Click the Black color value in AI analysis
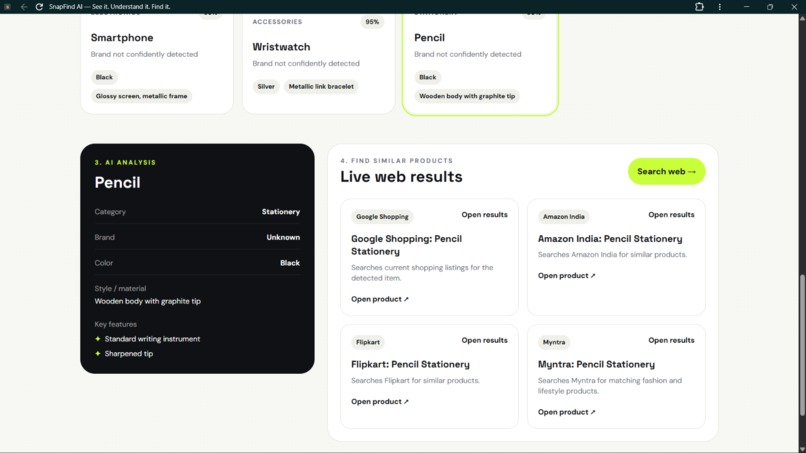 coord(290,263)
